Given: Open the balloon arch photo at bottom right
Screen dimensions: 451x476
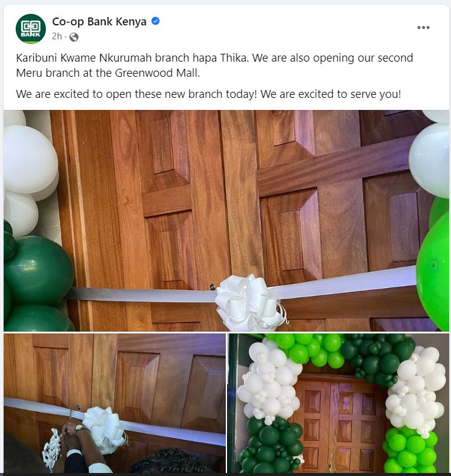Looking at the screenshot, I should tap(338, 403).
